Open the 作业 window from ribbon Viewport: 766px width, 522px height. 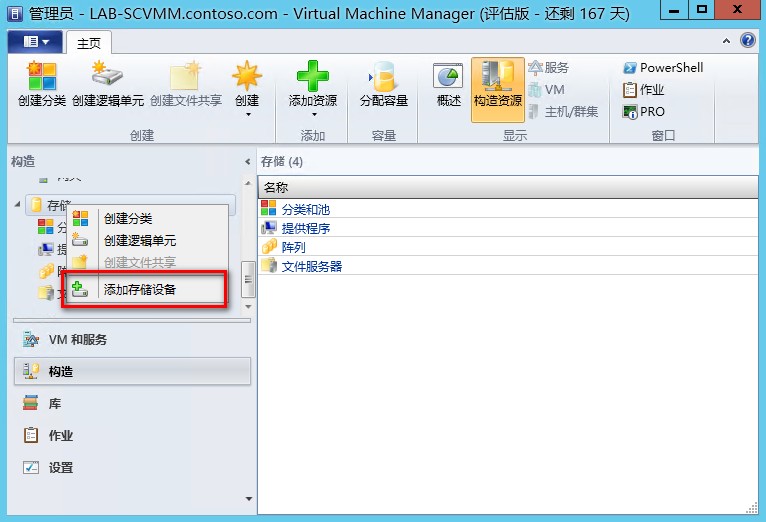(x=643, y=90)
